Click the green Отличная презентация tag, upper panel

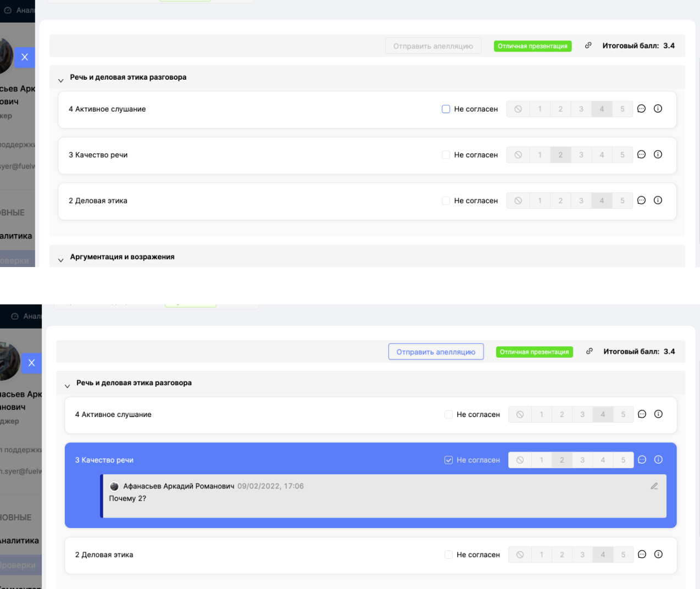click(x=532, y=46)
